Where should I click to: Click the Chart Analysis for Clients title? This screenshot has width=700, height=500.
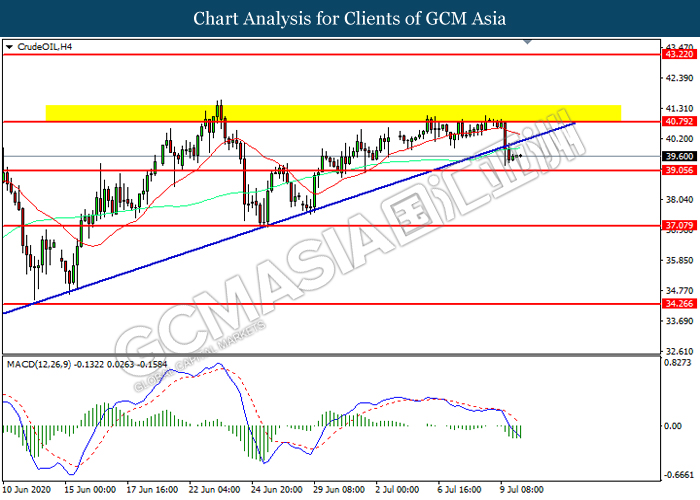click(350, 18)
